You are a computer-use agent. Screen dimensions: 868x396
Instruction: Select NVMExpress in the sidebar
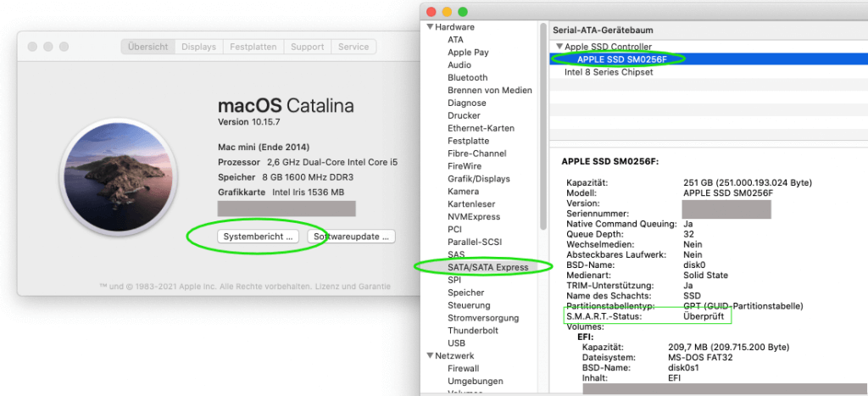pos(474,216)
